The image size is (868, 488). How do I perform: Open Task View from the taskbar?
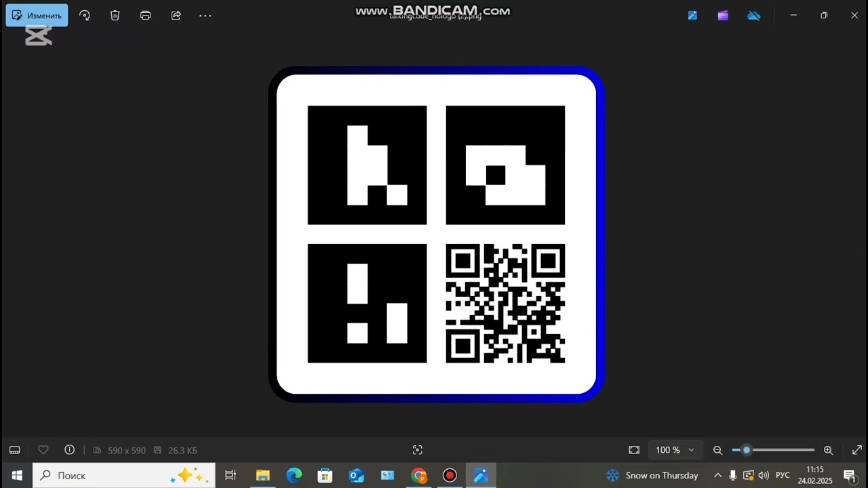point(231,475)
